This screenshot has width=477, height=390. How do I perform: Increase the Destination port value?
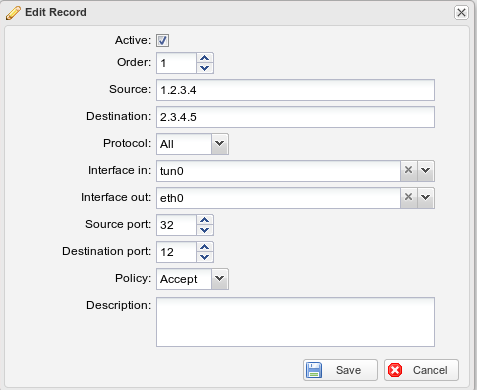click(205, 247)
